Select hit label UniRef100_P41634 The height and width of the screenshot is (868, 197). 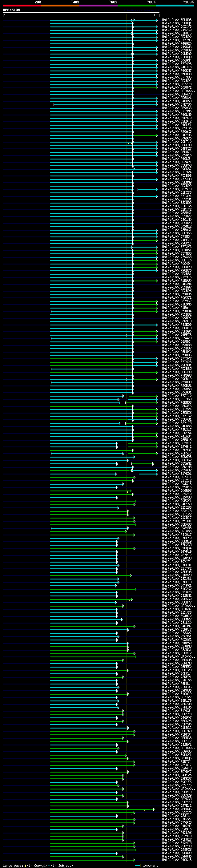(177, 436)
